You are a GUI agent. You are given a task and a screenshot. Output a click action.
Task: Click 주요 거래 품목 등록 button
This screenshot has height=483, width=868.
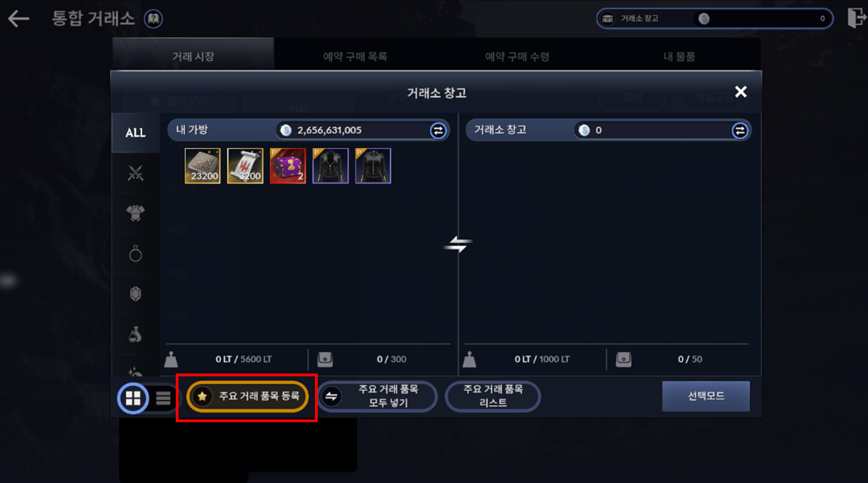click(x=247, y=397)
